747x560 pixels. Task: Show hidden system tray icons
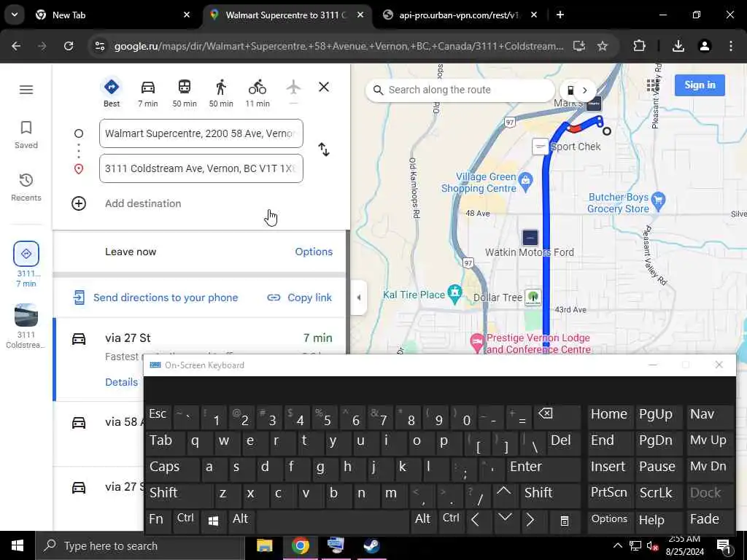pyautogui.click(x=617, y=545)
